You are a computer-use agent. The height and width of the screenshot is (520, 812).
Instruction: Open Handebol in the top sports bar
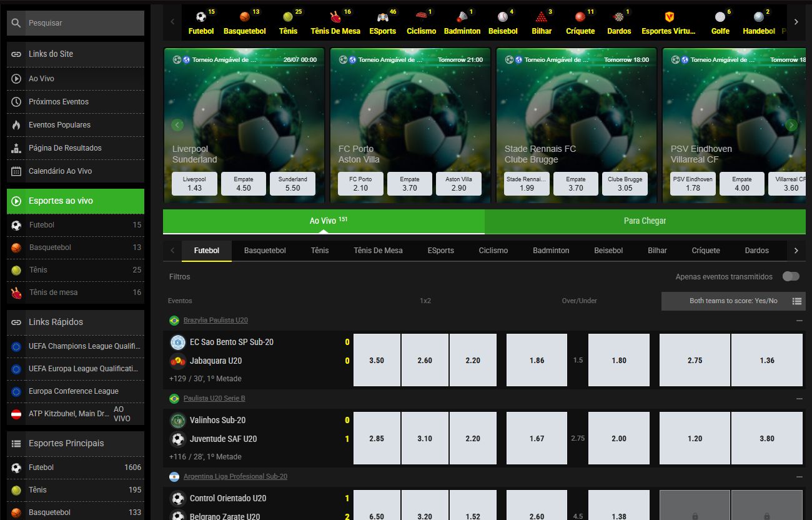pyautogui.click(x=758, y=23)
